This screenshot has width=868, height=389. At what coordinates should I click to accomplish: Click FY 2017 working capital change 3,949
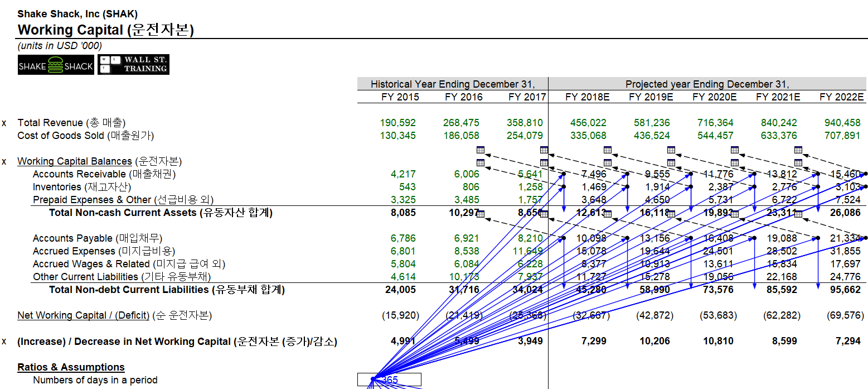530,342
